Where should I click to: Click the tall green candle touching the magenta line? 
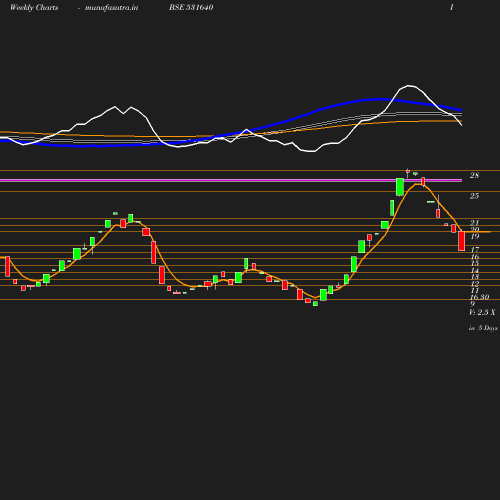coord(400,187)
